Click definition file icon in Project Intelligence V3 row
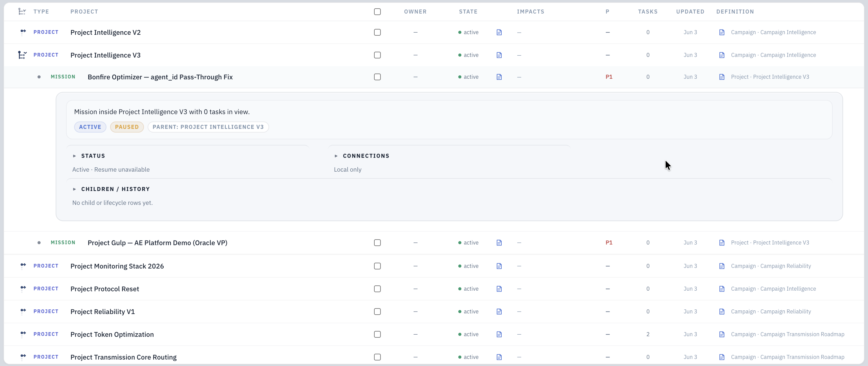This screenshot has width=868, height=366. pos(722,55)
